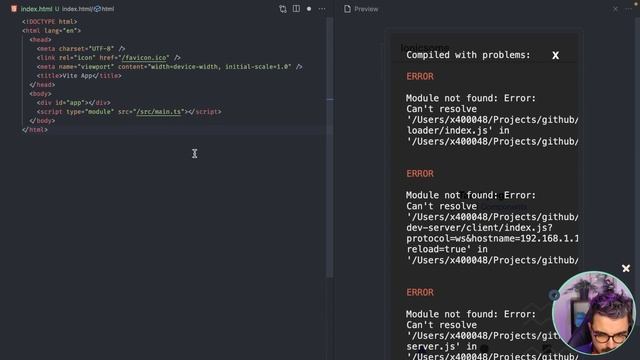The image size is (640, 360).
Task: Select the index.html breadcrumb segment
Action: [77, 9]
